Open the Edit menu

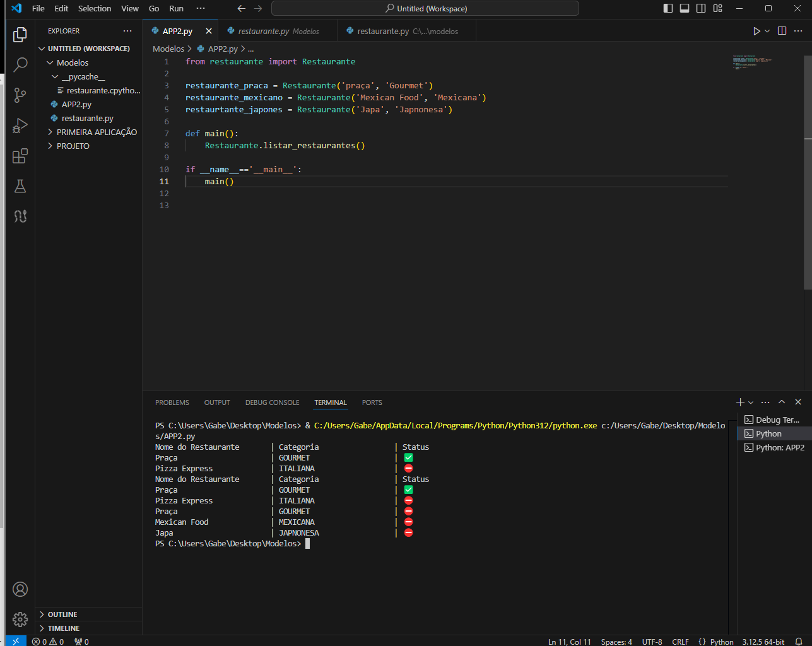pyautogui.click(x=61, y=8)
